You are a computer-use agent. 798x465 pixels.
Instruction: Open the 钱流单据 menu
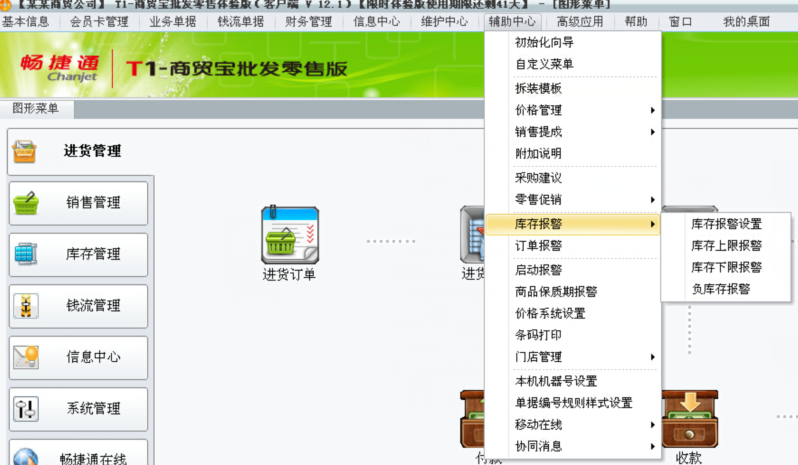point(241,22)
